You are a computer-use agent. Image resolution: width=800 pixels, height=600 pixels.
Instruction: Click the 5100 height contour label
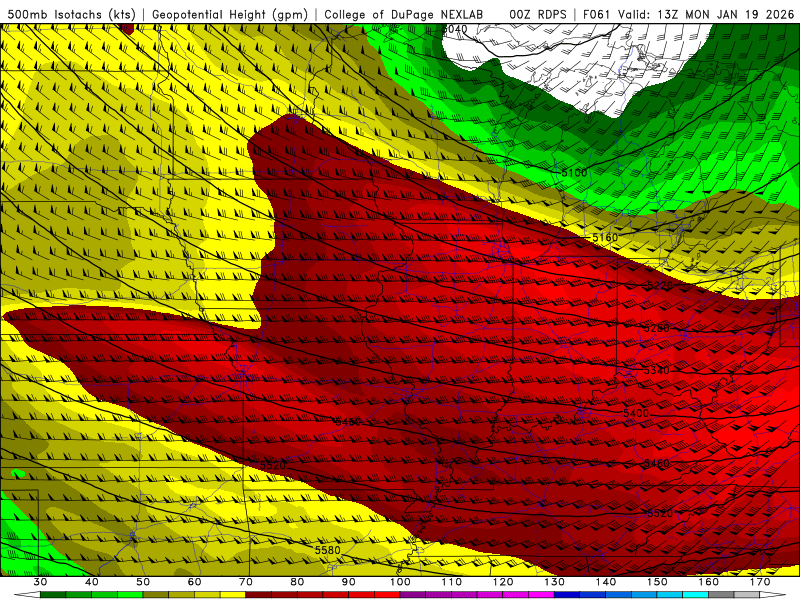point(574,173)
